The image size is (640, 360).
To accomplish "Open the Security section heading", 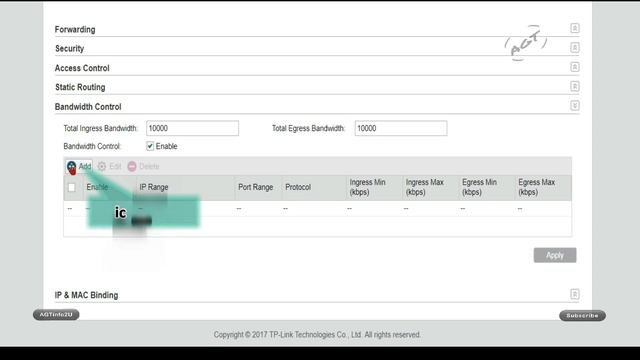I will click(69, 49).
